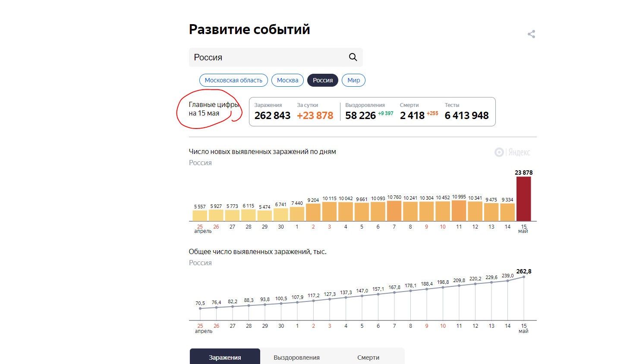This screenshot has width=633, height=364.
Task: Click the +9 397 recoveries increment
Action: [x=386, y=113]
